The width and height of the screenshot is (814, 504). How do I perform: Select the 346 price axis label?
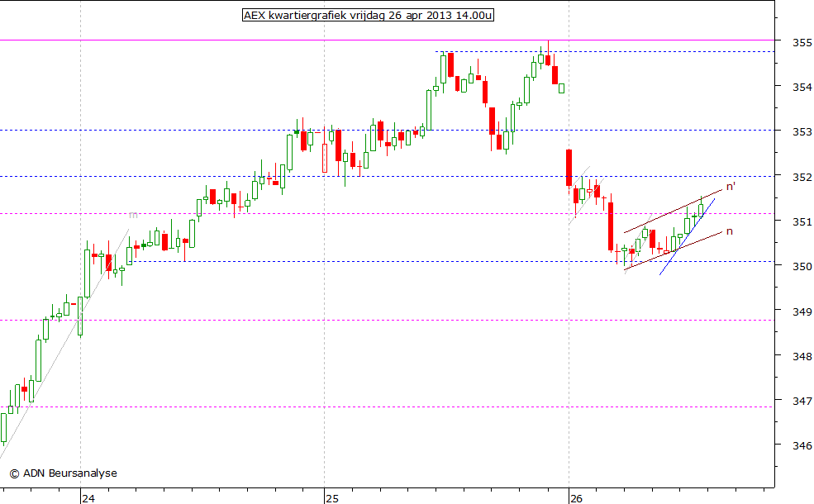[x=802, y=445]
